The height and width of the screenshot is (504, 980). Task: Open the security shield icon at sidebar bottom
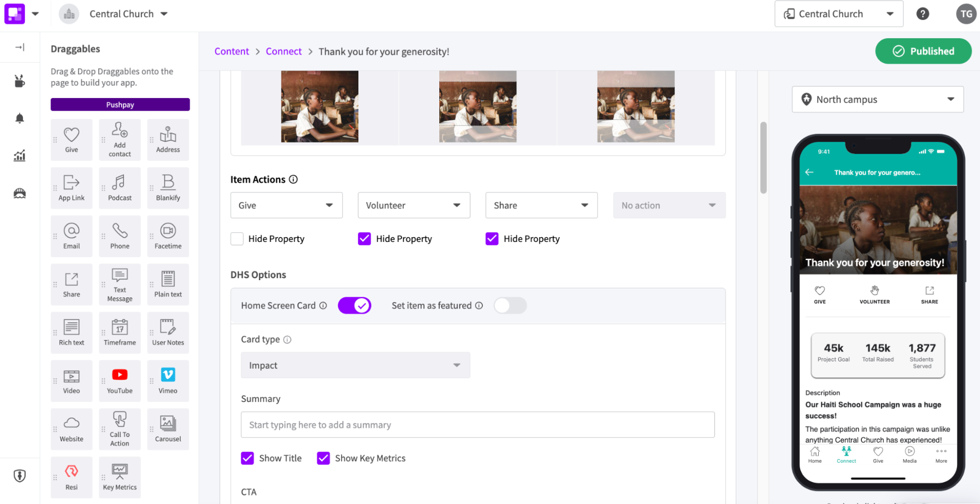point(20,475)
